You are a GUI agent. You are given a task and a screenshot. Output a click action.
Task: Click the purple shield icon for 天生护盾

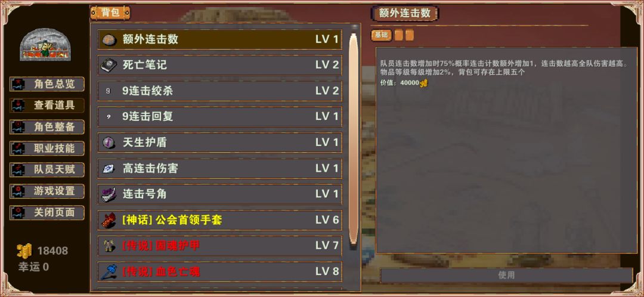(109, 143)
